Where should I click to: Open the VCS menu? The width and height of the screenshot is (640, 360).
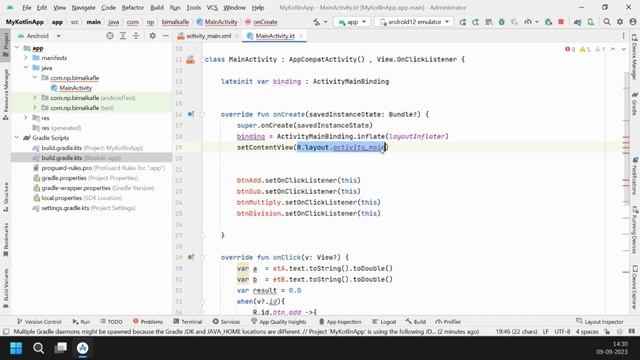[212, 7]
